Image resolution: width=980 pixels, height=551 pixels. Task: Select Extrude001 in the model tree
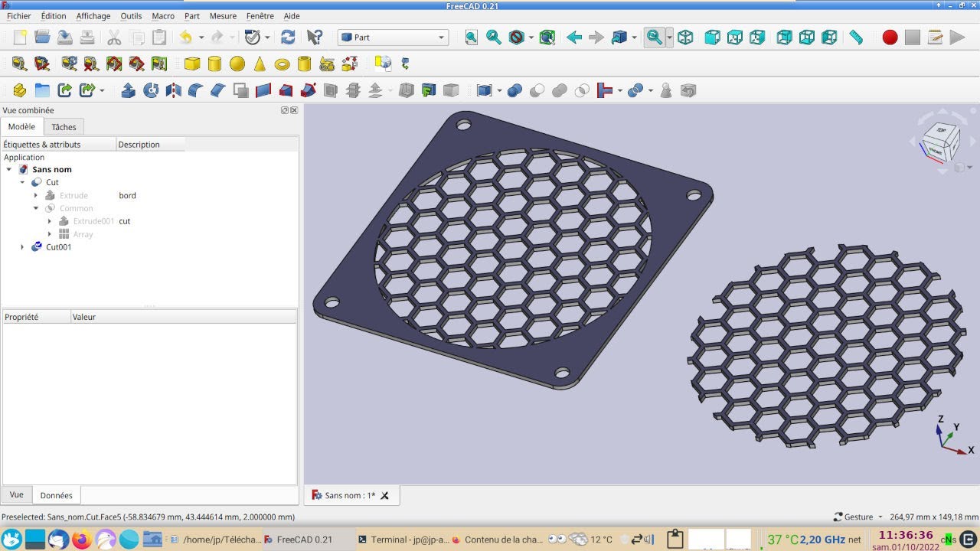click(93, 221)
